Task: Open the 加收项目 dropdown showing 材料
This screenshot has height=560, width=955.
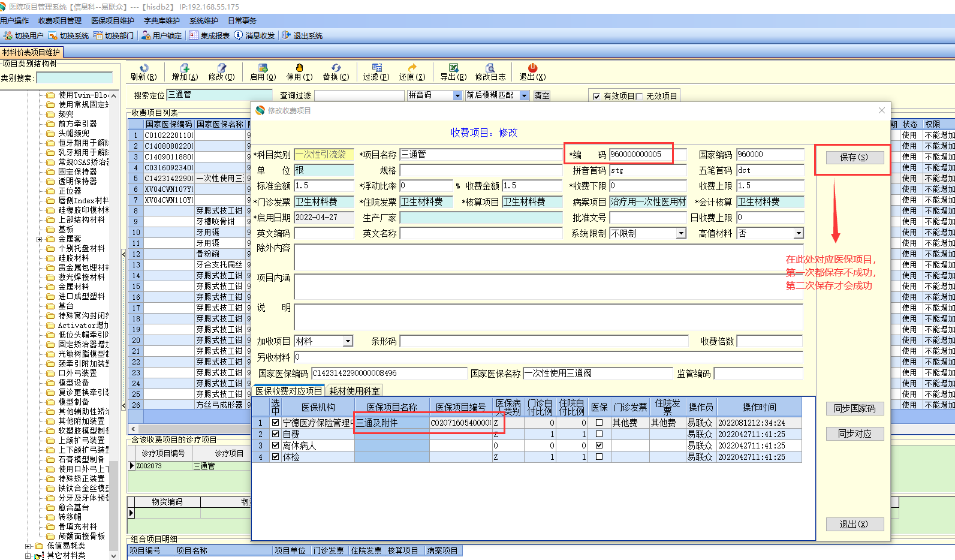Action: [348, 341]
